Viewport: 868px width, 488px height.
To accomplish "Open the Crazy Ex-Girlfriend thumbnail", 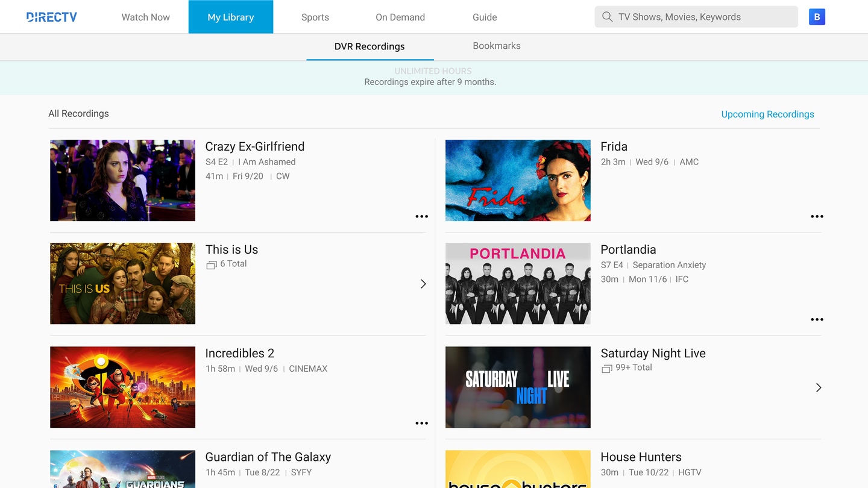I will coord(122,180).
